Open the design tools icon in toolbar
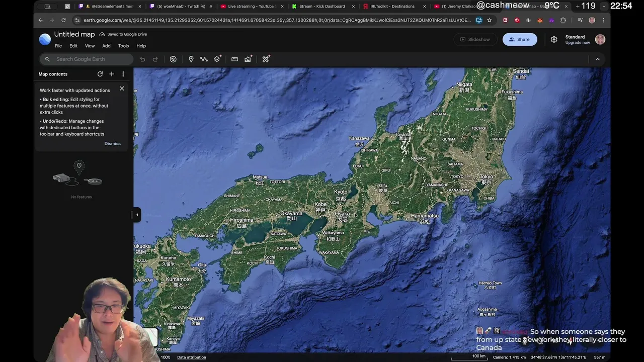Viewport: 644px width, 362px height. tap(266, 59)
